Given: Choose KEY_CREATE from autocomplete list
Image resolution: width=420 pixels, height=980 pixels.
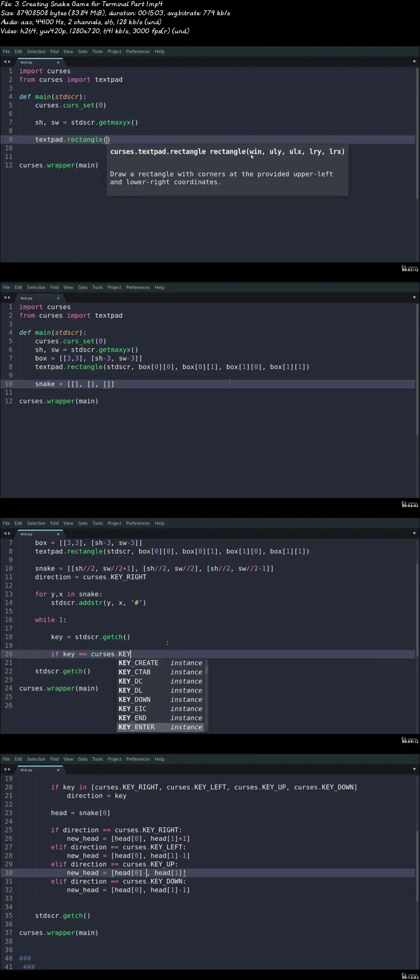Looking at the screenshot, I should [x=160, y=663].
